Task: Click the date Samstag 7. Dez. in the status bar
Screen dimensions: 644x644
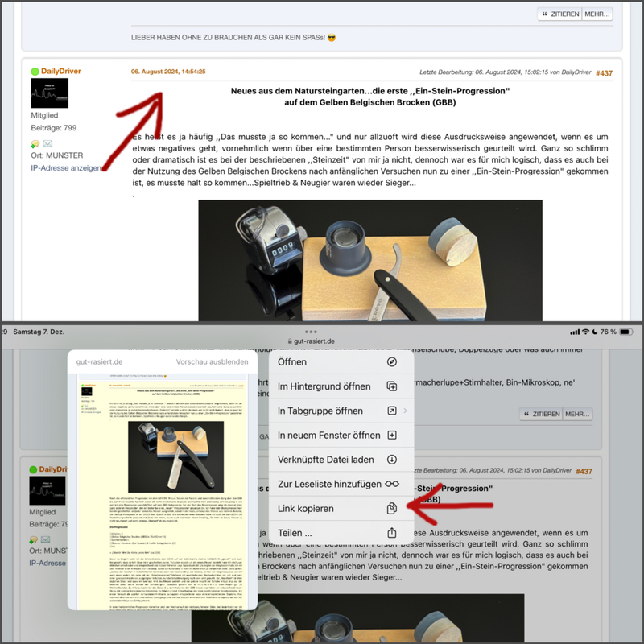Action: [39, 332]
